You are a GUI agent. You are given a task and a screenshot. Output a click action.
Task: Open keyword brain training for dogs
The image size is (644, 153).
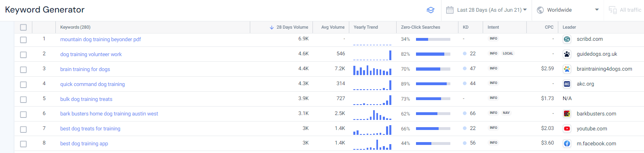(85, 69)
